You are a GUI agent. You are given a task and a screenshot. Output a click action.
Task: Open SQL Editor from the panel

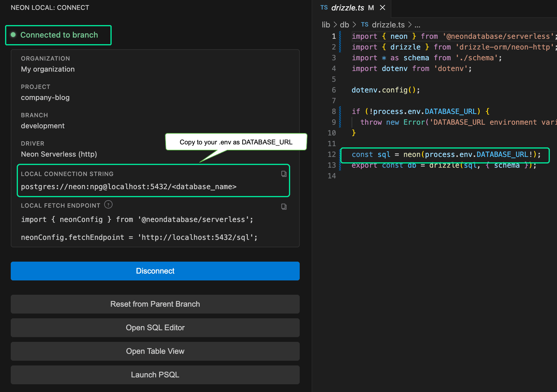click(x=155, y=328)
